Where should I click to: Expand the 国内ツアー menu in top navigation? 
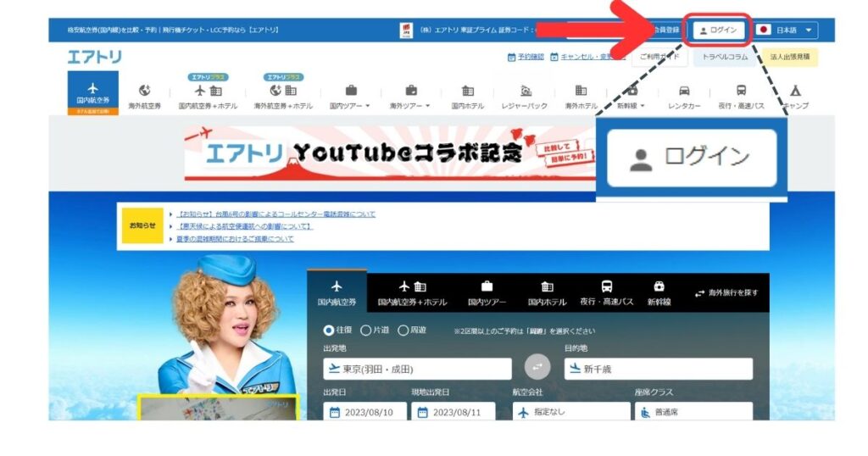point(350,97)
